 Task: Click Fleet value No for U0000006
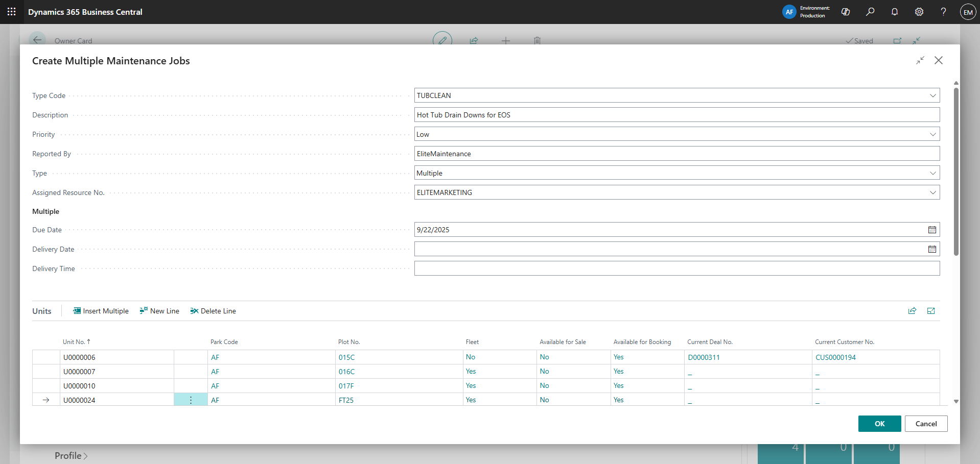[x=471, y=357]
